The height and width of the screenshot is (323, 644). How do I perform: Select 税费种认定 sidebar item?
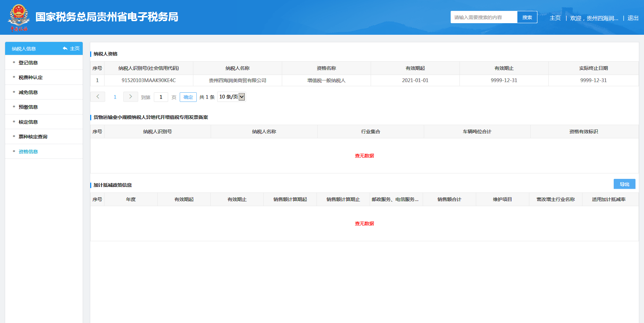coord(31,77)
